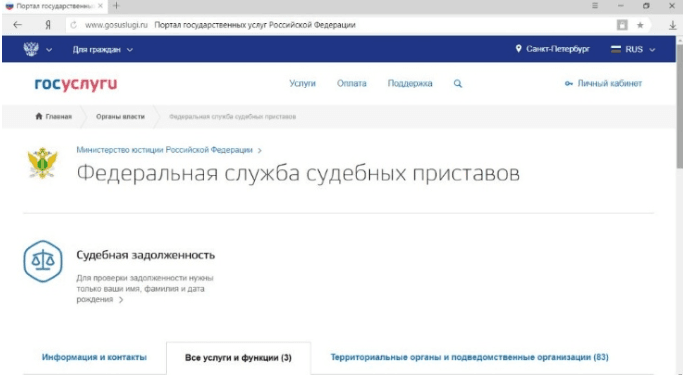
Task: Minimize the browser window
Action: click(x=620, y=6)
